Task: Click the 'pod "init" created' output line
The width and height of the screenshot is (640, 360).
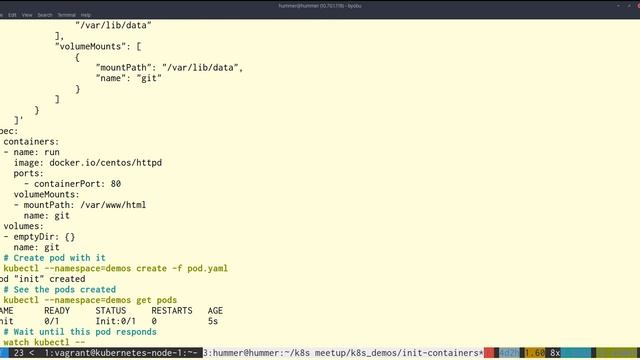Action: [x=42, y=279]
